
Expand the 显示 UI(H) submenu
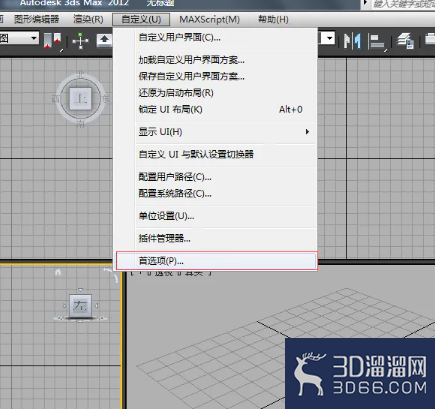tap(216, 132)
